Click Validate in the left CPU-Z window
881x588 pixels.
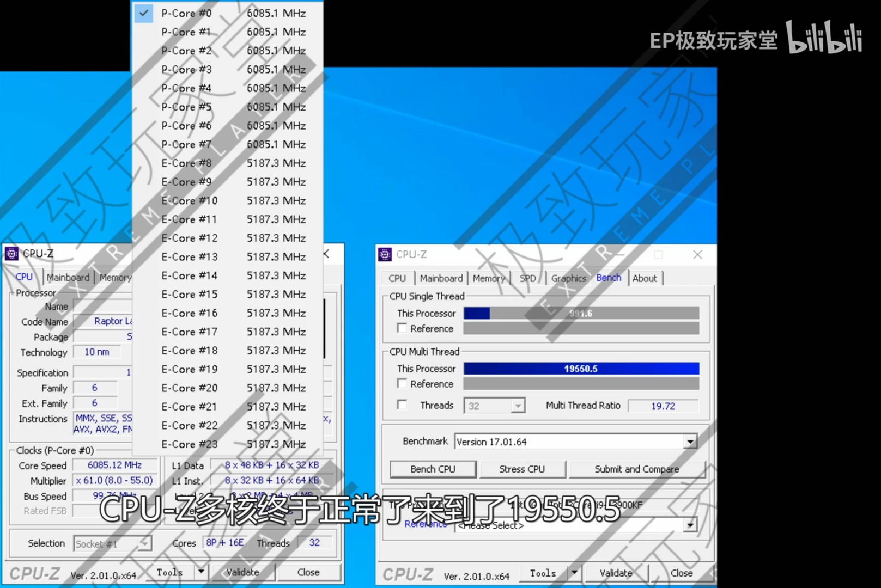pos(242,572)
